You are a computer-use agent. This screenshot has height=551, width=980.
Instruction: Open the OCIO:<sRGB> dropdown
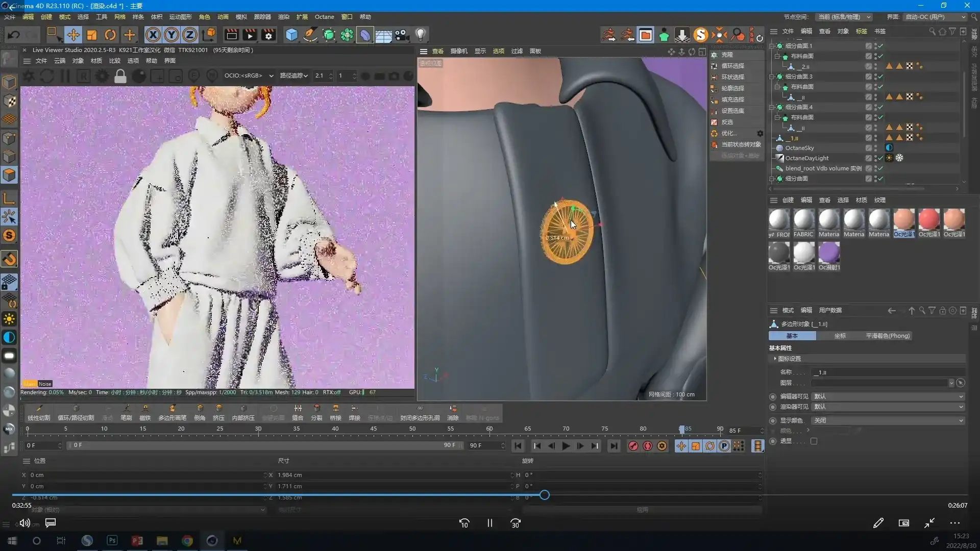[x=249, y=76]
